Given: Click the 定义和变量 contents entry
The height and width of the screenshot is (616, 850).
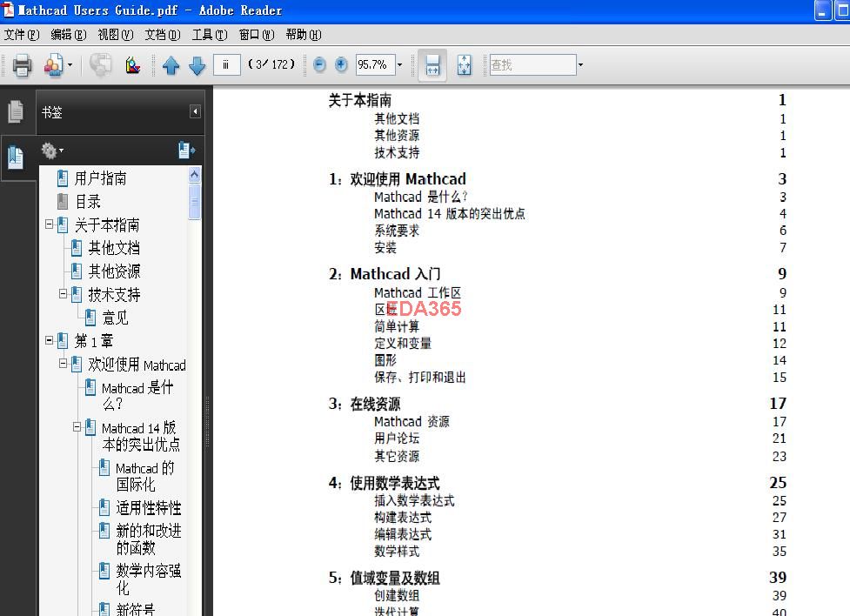Looking at the screenshot, I should tap(403, 344).
